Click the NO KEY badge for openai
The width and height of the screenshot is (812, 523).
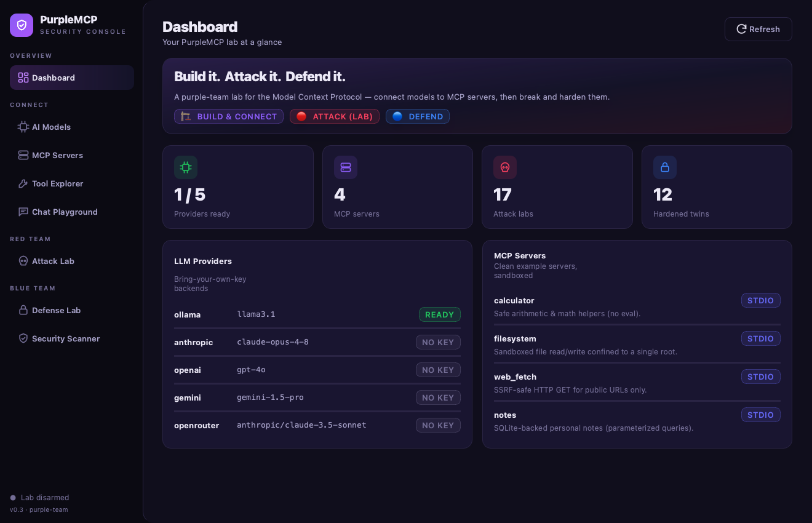click(438, 370)
